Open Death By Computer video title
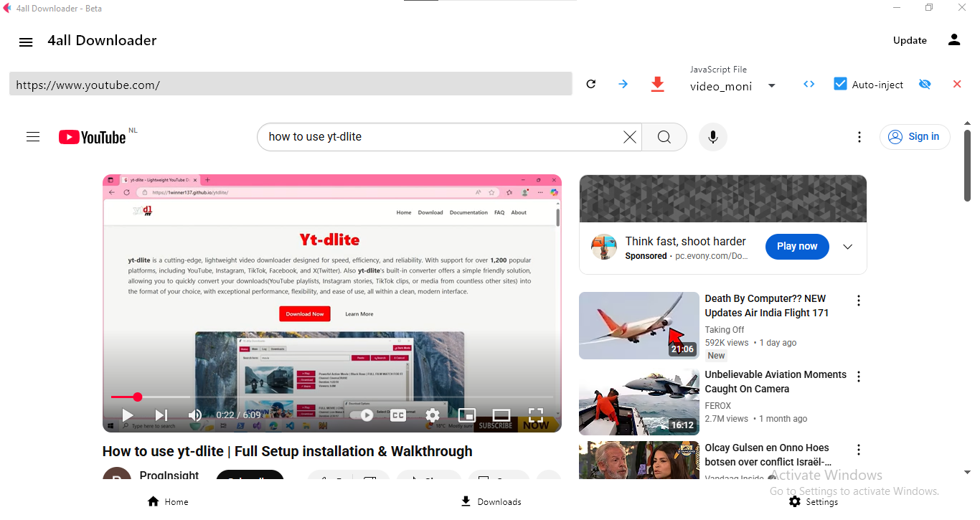980x520 pixels. (767, 306)
